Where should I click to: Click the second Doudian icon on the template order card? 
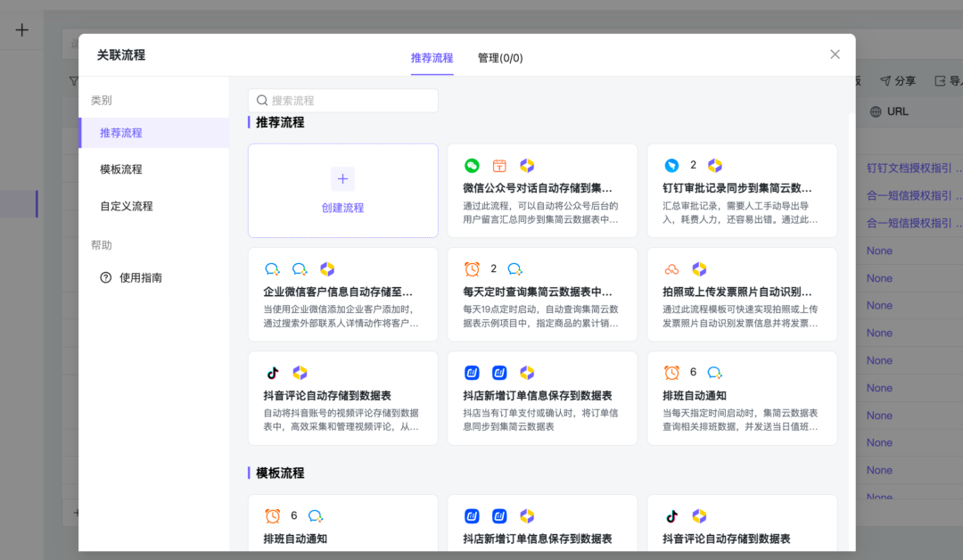(499, 515)
